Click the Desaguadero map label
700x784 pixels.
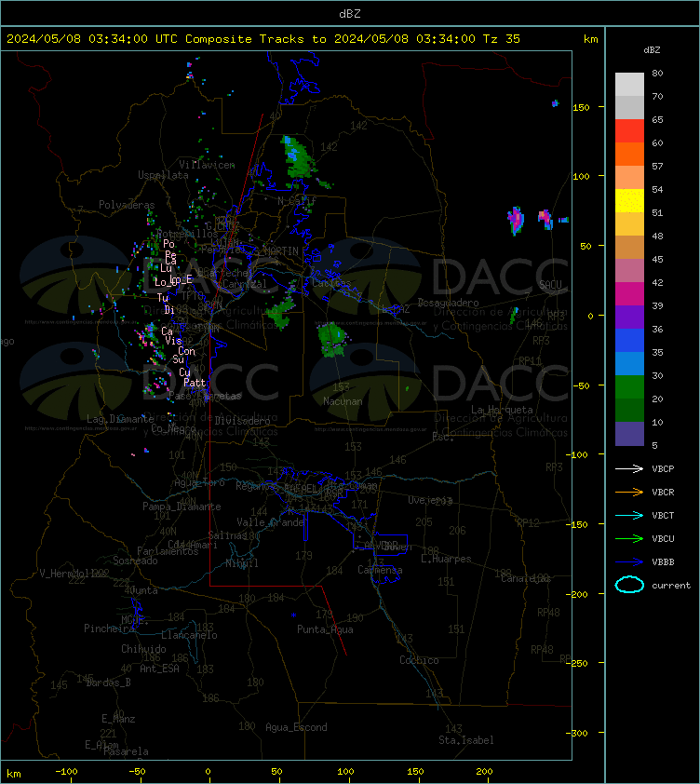[448, 303]
